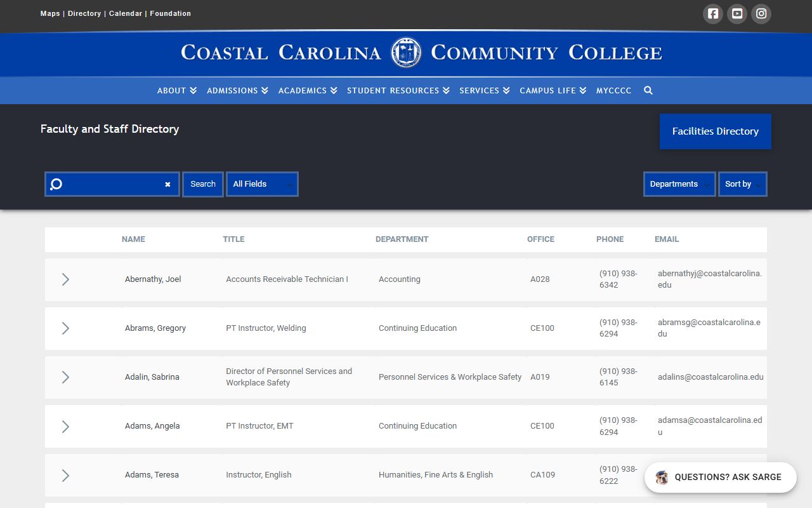Click phone (910) 938-6222

point(619,475)
